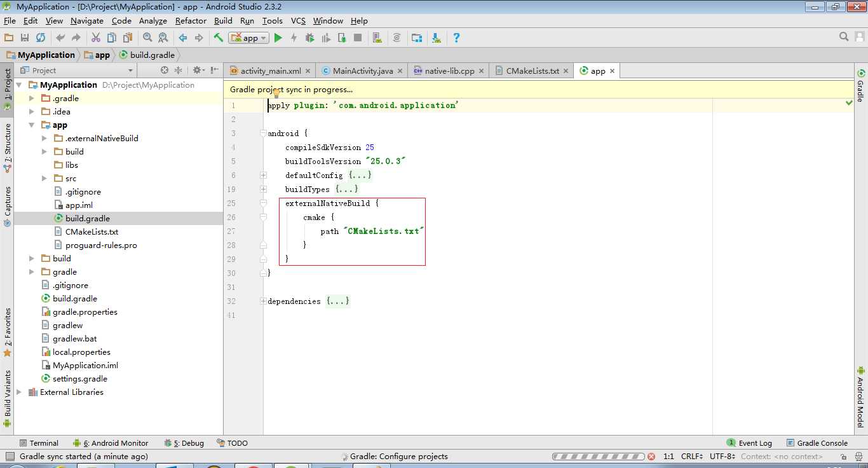868x468 pixels.
Task: Open the Project panel gear settings
Action: coord(198,71)
